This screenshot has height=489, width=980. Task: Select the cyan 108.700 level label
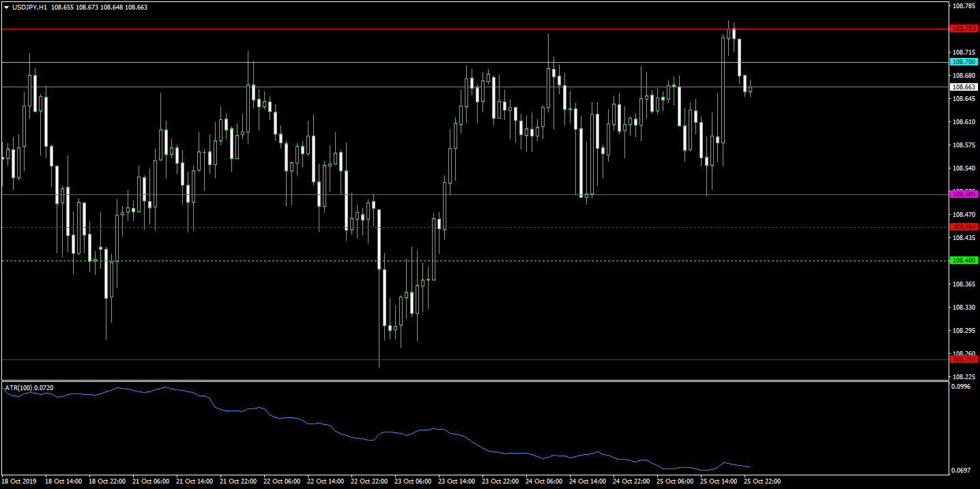pos(964,62)
